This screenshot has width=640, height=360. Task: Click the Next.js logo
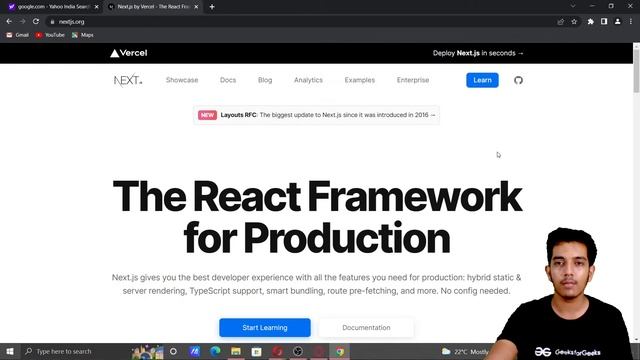click(x=128, y=80)
